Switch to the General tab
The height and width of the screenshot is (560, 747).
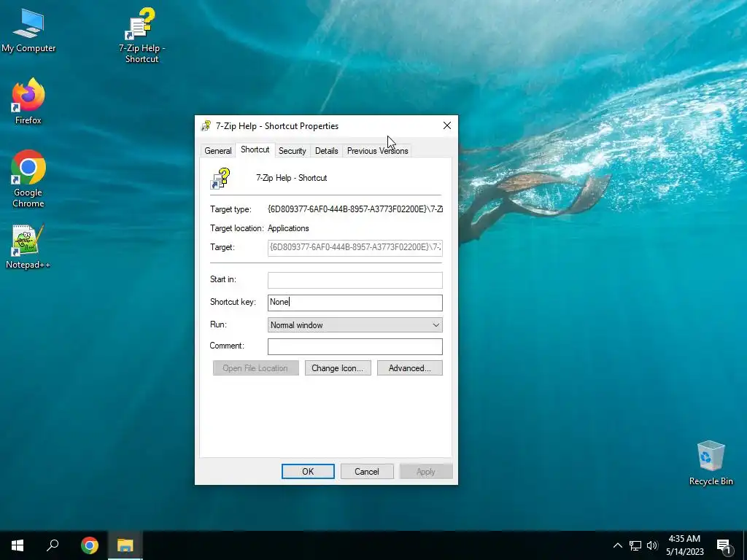[217, 150]
